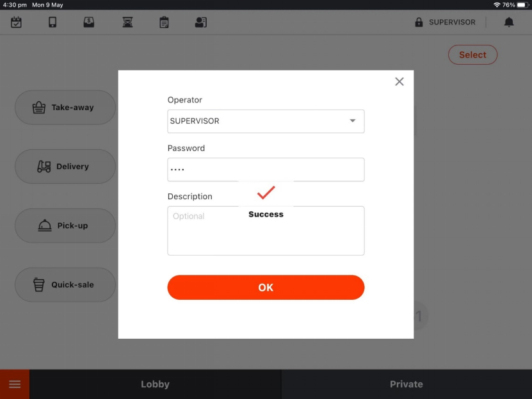Tap the mobile device icon
Viewport: 532px width, 399px height.
coord(52,22)
